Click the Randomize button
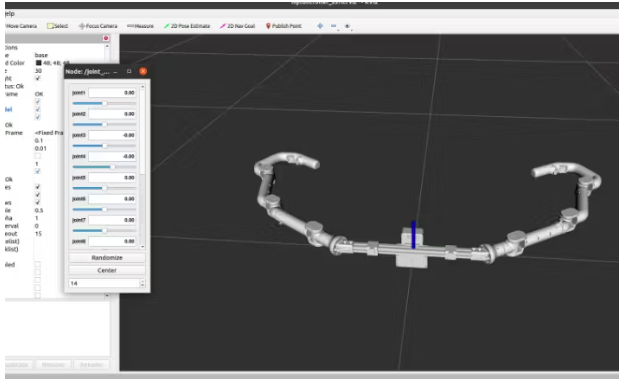624x387 pixels. 107,258
